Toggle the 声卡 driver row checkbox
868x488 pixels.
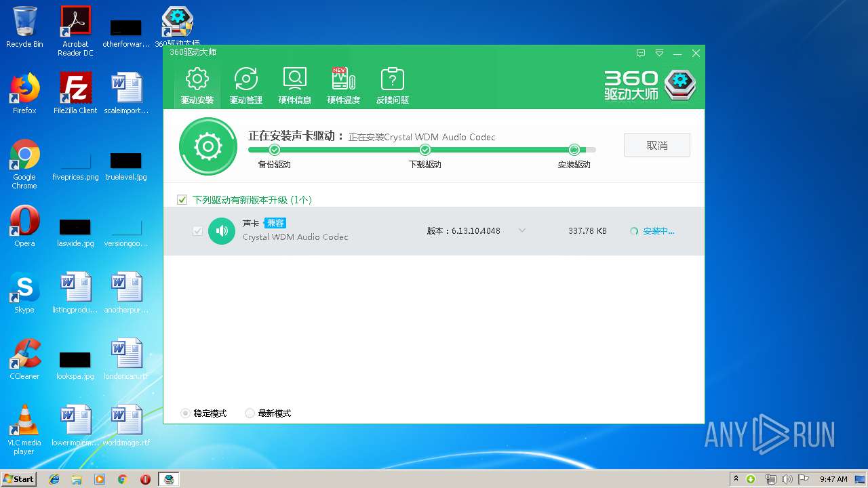click(197, 231)
